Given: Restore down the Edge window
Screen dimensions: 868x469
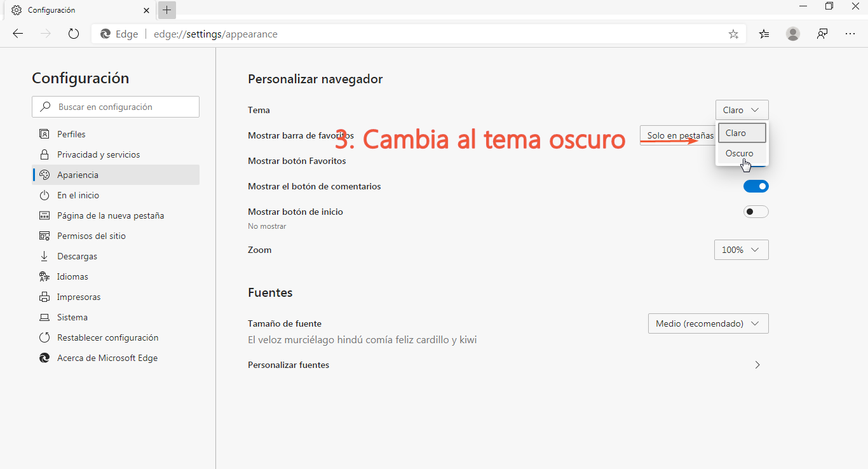Looking at the screenshot, I should pos(829,6).
